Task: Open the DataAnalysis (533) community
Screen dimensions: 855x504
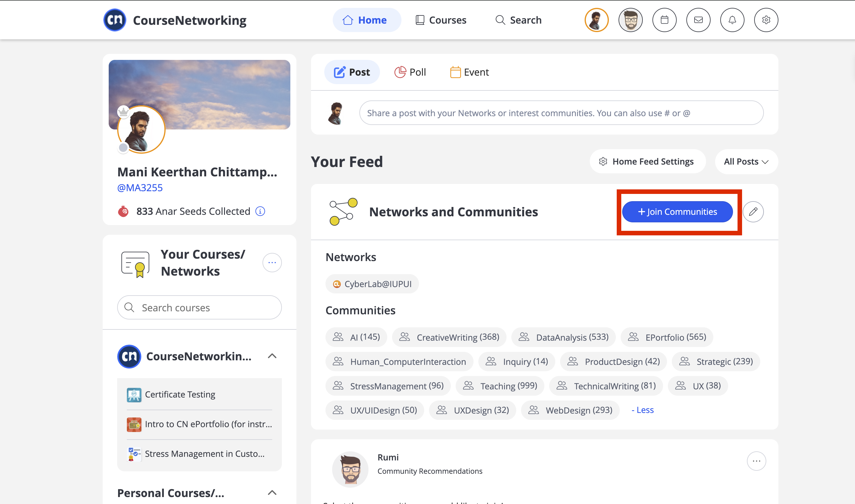Action: click(x=563, y=337)
